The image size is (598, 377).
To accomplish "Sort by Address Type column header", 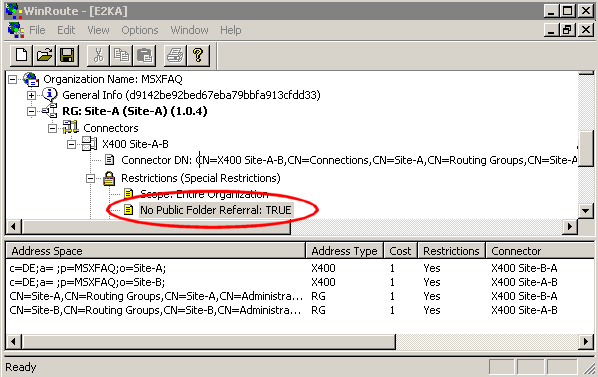I will [x=344, y=251].
